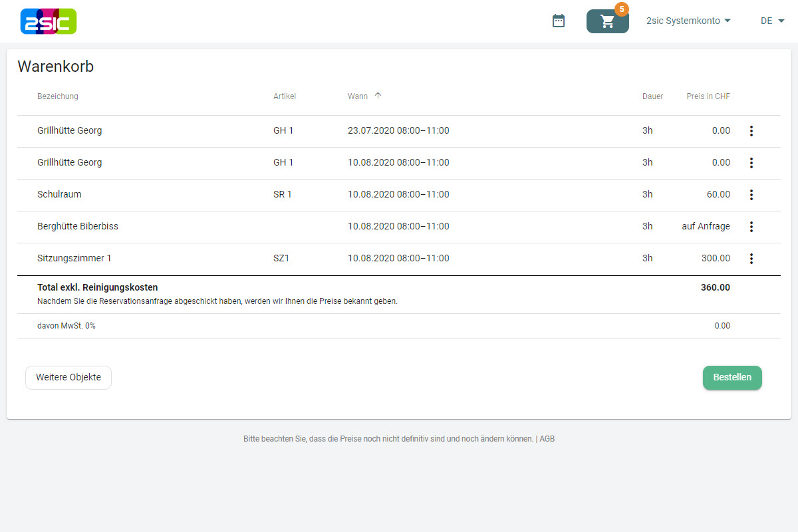Sort by Bezeichnung column header
The image size is (798, 532).
click(58, 96)
